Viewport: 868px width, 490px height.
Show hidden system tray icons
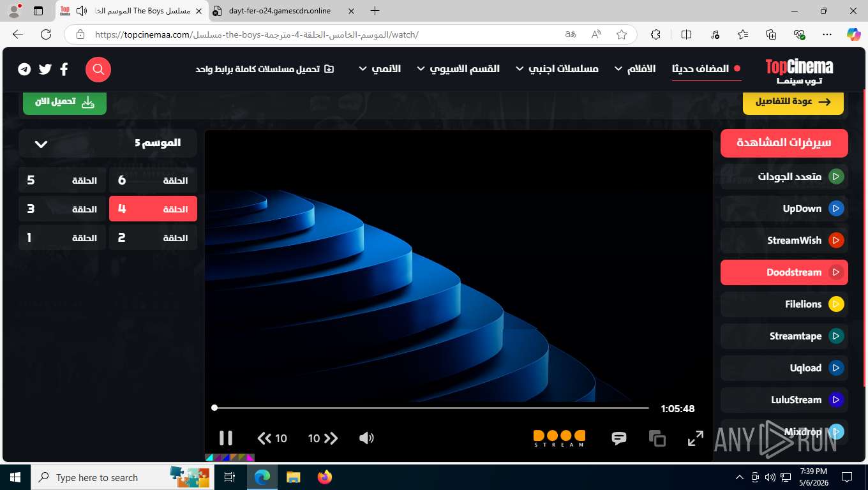tap(740, 477)
